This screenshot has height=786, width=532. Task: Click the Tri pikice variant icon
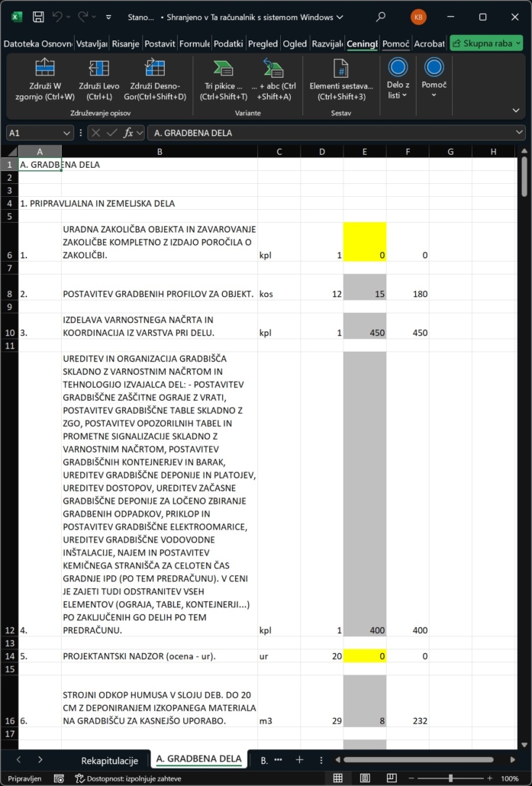click(x=223, y=68)
